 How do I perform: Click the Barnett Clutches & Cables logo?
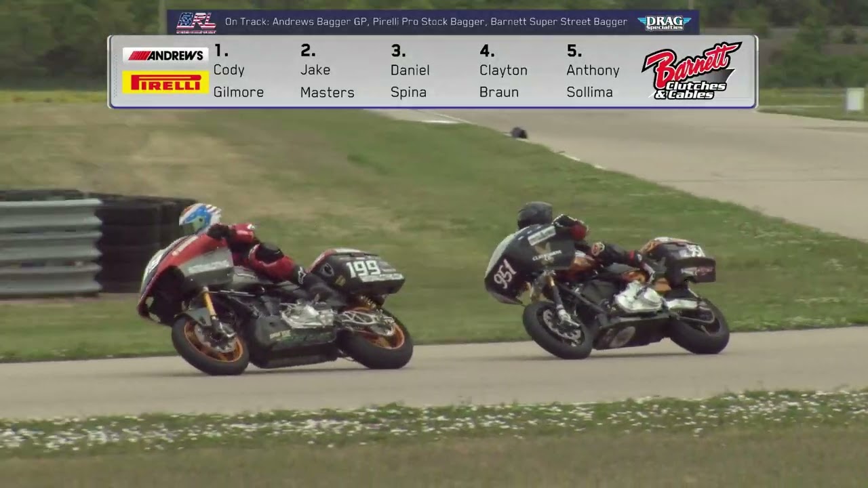pyautogui.click(x=692, y=71)
